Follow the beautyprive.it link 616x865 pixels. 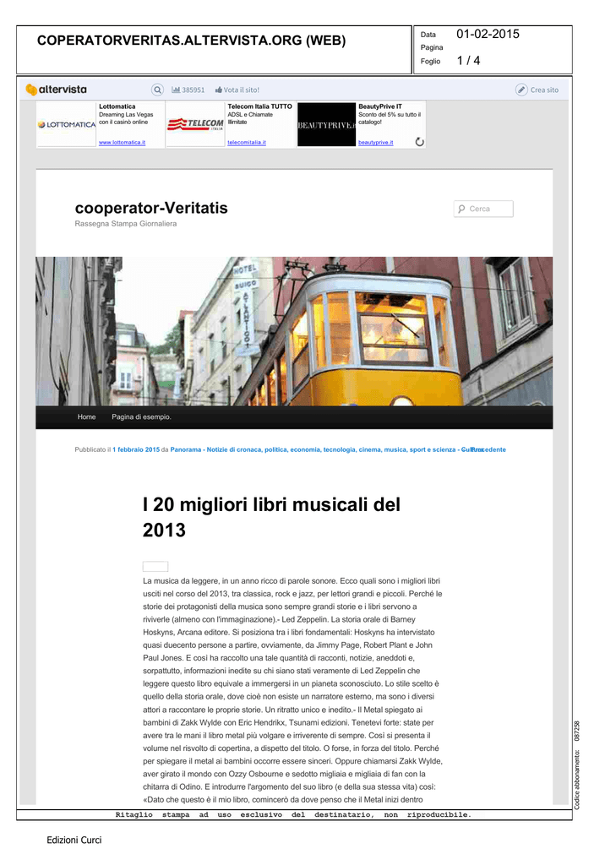pyautogui.click(x=375, y=143)
